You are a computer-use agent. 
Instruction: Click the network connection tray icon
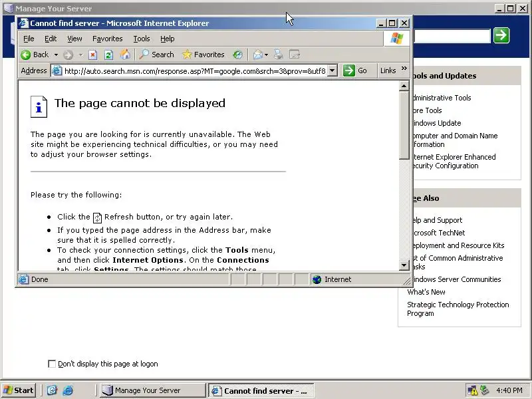485,390
